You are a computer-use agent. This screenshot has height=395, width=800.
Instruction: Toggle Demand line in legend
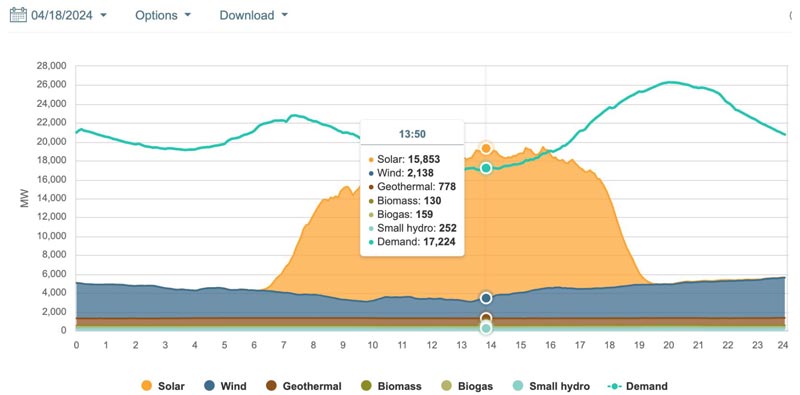[x=637, y=386]
